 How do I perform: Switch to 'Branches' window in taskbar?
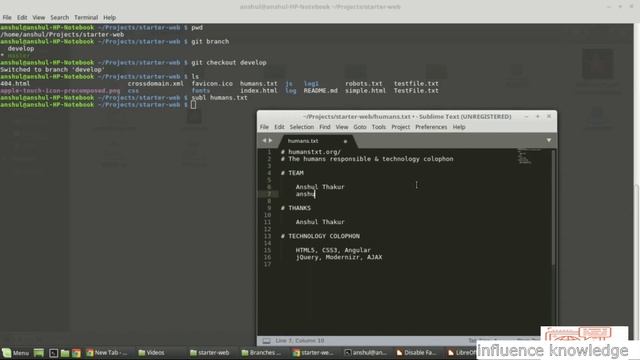(261, 353)
